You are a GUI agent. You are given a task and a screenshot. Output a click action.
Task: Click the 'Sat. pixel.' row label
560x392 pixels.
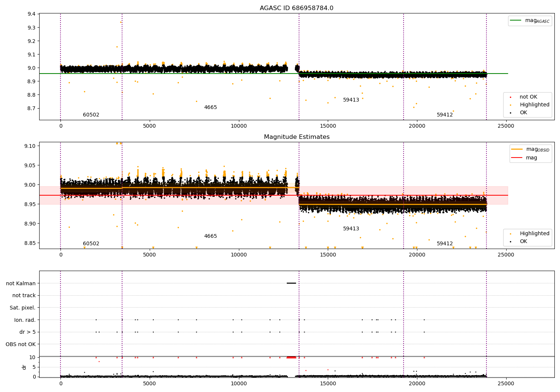pyautogui.click(x=23, y=308)
